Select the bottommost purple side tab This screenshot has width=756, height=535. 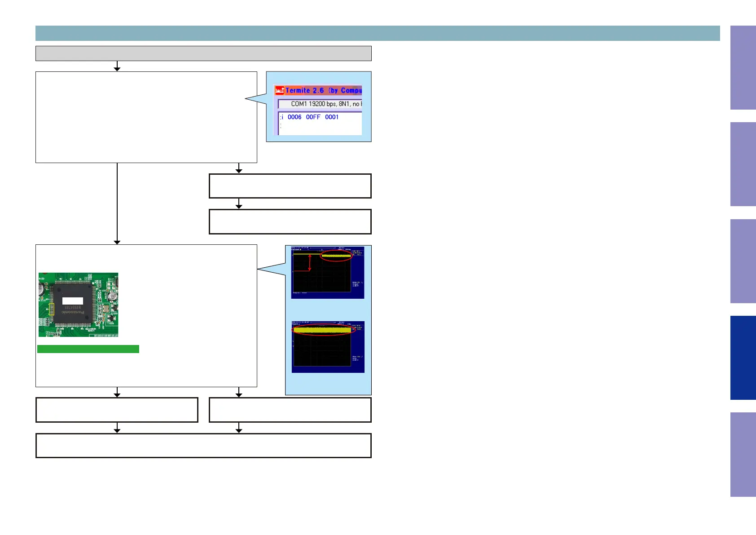pyautogui.click(x=743, y=455)
